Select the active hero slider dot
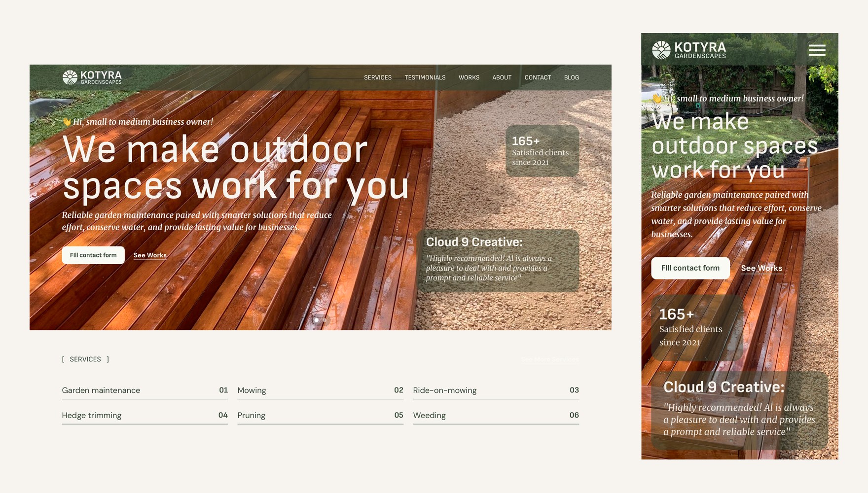The width and height of the screenshot is (868, 493). coord(316,320)
